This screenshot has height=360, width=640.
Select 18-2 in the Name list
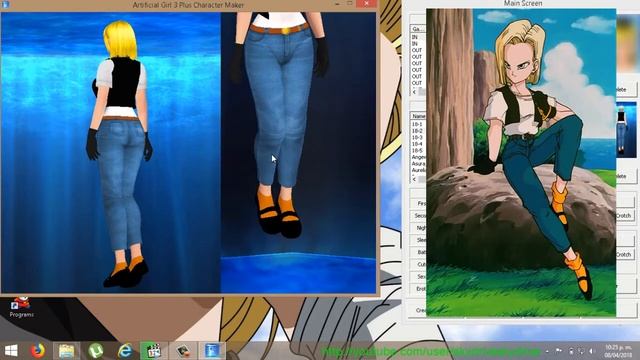point(418,131)
